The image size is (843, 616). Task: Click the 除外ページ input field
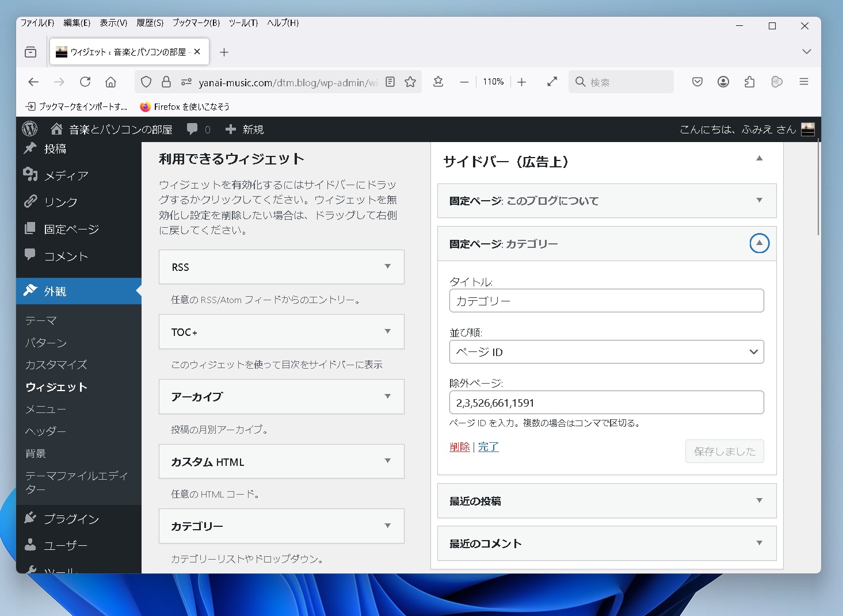point(606,403)
